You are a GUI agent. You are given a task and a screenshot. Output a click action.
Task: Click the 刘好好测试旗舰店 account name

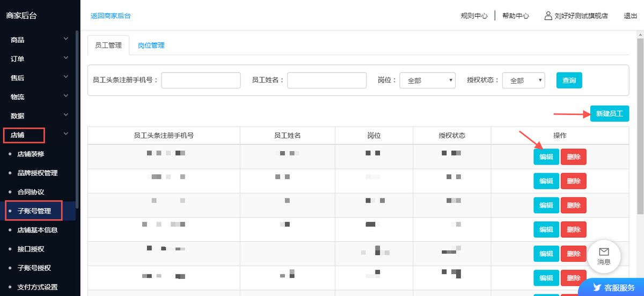(581, 16)
